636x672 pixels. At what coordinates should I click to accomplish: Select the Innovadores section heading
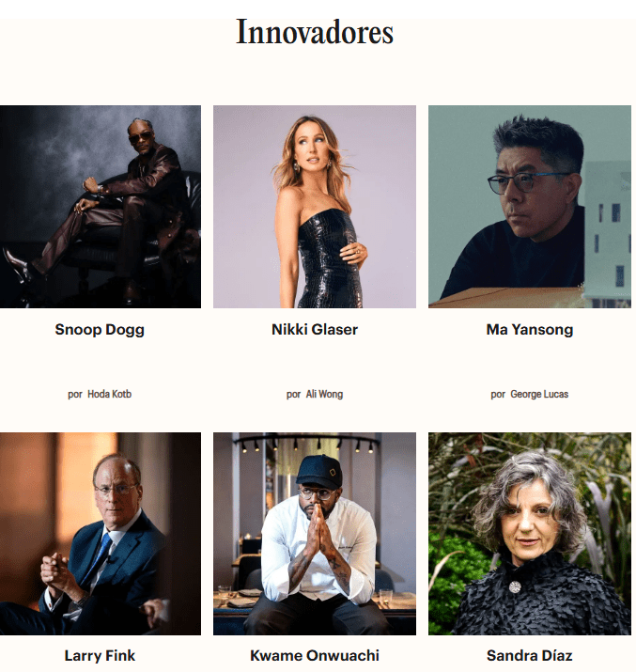pyautogui.click(x=315, y=32)
